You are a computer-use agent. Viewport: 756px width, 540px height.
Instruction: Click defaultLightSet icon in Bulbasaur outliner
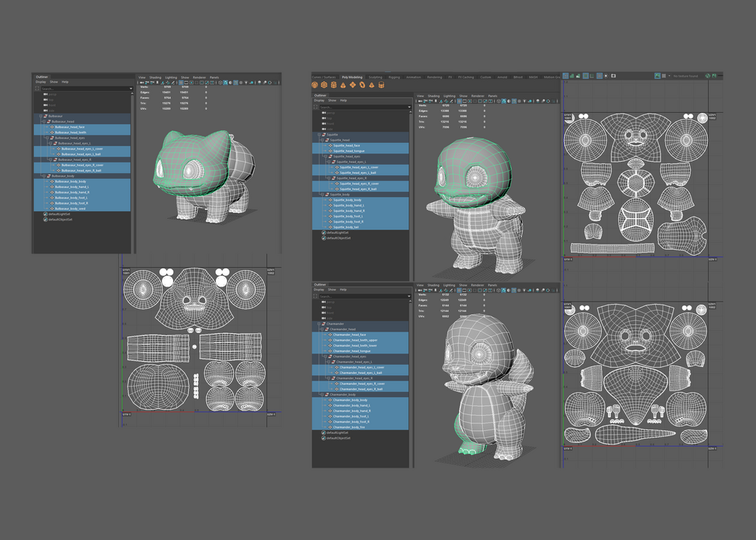pos(46,214)
